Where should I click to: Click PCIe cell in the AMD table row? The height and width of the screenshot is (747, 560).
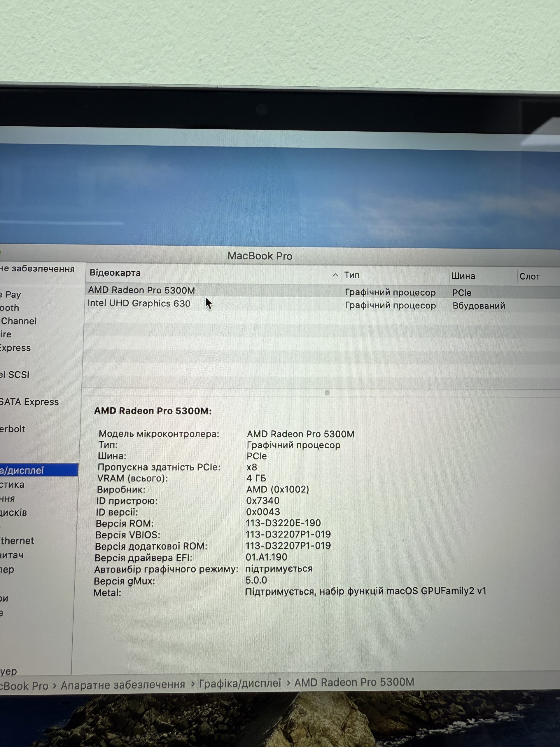pos(462,293)
